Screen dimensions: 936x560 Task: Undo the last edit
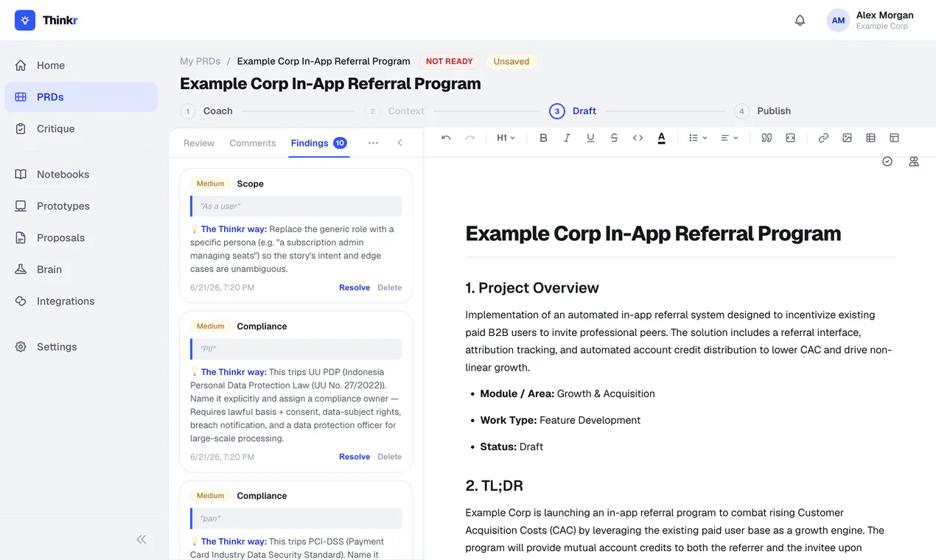(446, 138)
